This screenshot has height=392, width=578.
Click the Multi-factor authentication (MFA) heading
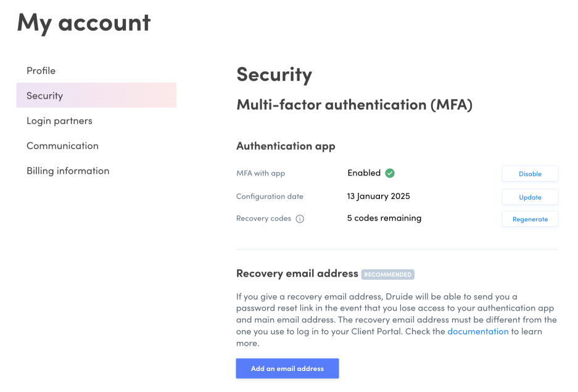[x=354, y=105]
